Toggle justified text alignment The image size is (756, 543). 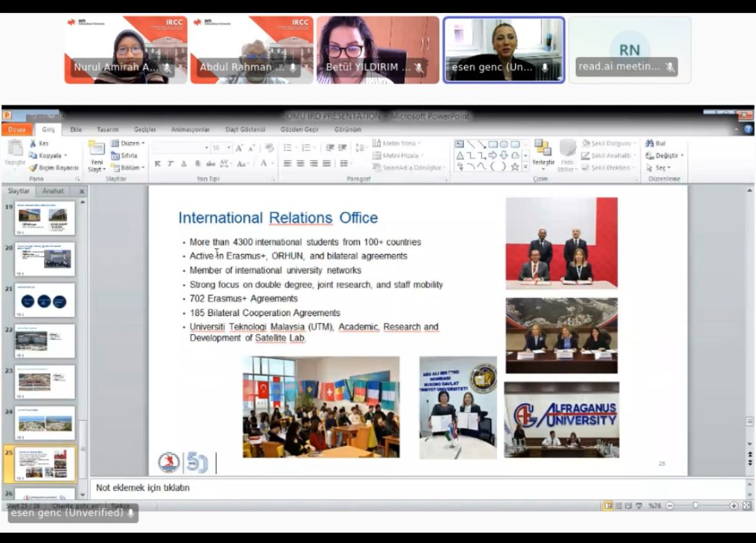click(x=326, y=164)
